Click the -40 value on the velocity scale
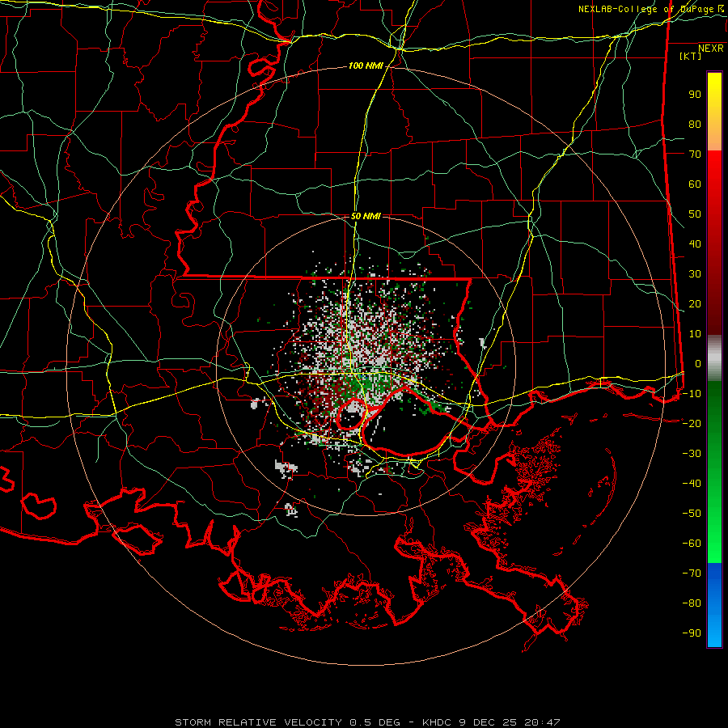The height and width of the screenshot is (728, 728). pyautogui.click(x=692, y=484)
